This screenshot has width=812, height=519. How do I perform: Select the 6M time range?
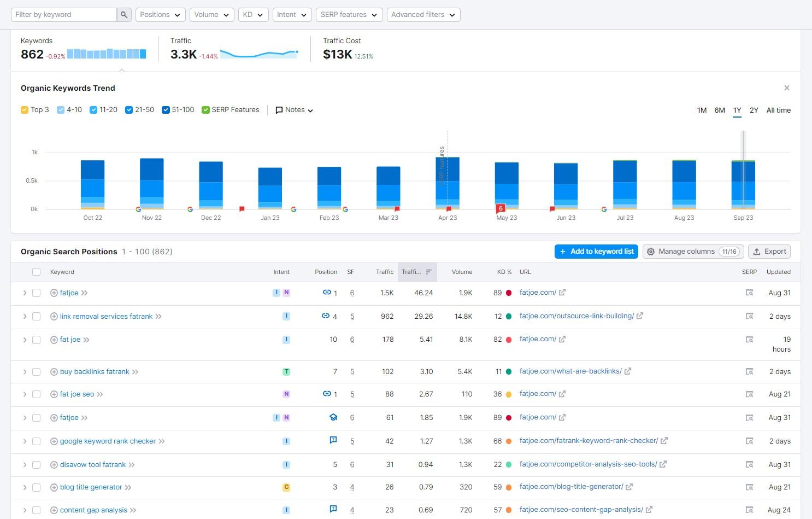720,110
